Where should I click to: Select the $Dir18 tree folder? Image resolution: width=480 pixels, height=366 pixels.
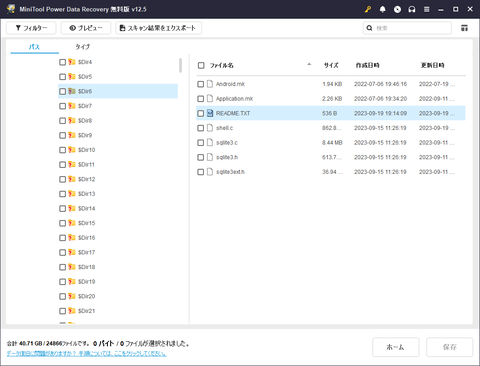pyautogui.click(x=86, y=267)
